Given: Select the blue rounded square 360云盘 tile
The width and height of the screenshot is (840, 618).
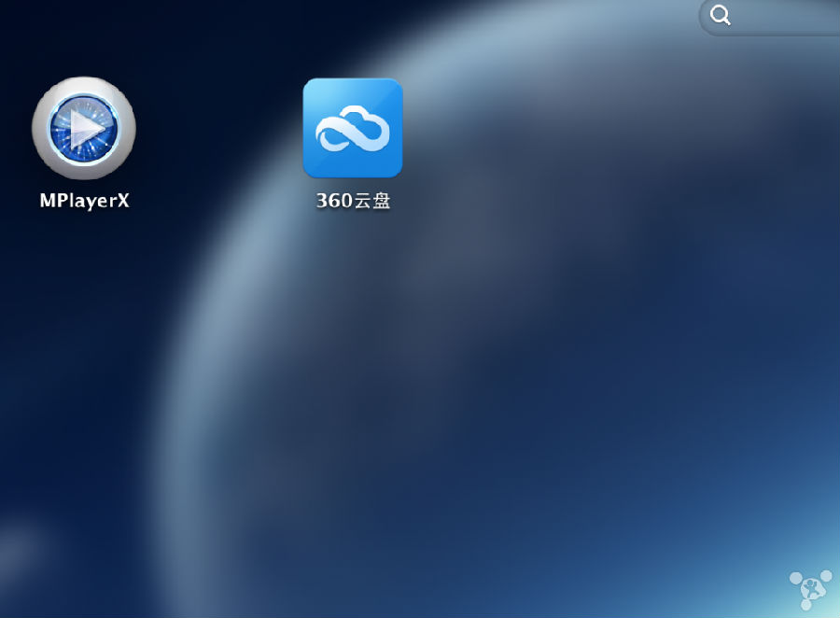Looking at the screenshot, I should tap(354, 129).
